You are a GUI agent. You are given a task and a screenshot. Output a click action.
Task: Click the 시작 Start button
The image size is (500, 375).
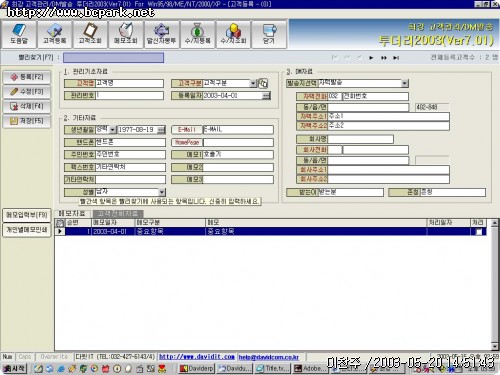(x=14, y=368)
